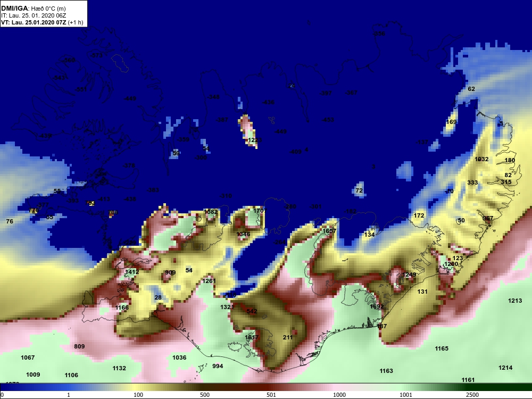Click the color scale label 100
This screenshot has width=532, height=399.
[x=138, y=395]
